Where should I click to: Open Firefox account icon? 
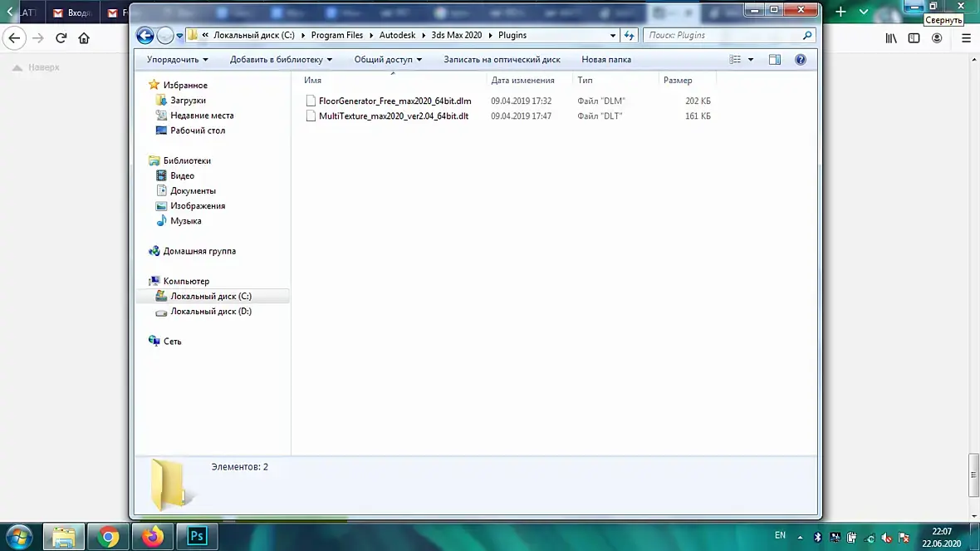(x=937, y=38)
